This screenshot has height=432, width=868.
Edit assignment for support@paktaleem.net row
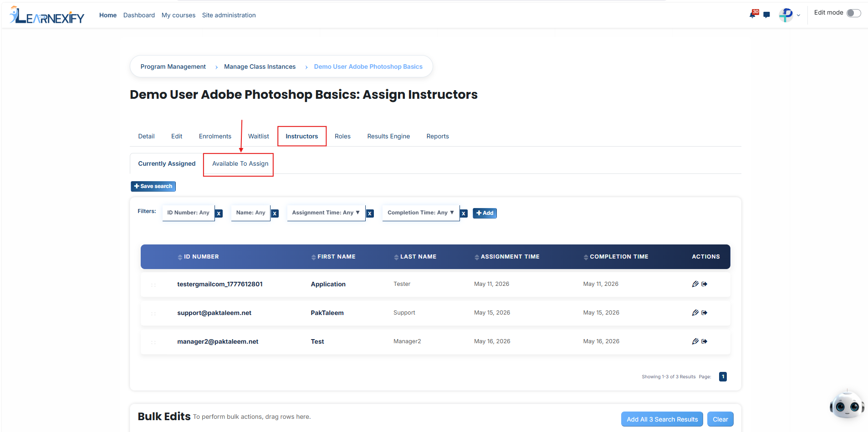tap(695, 313)
